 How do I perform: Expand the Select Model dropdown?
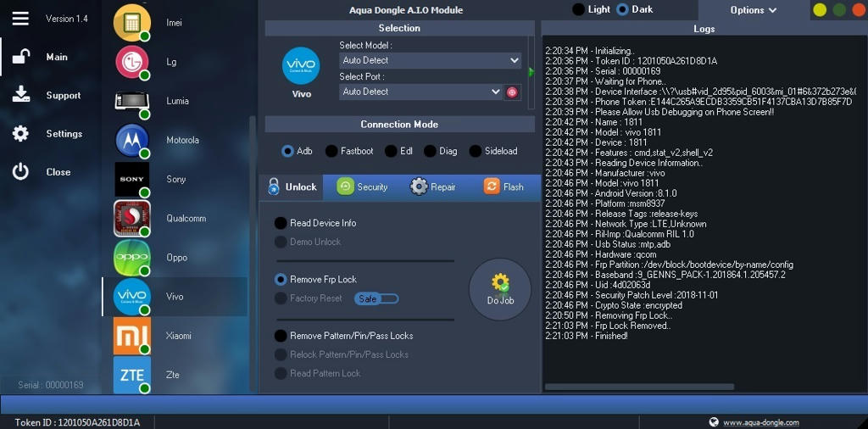(x=430, y=60)
